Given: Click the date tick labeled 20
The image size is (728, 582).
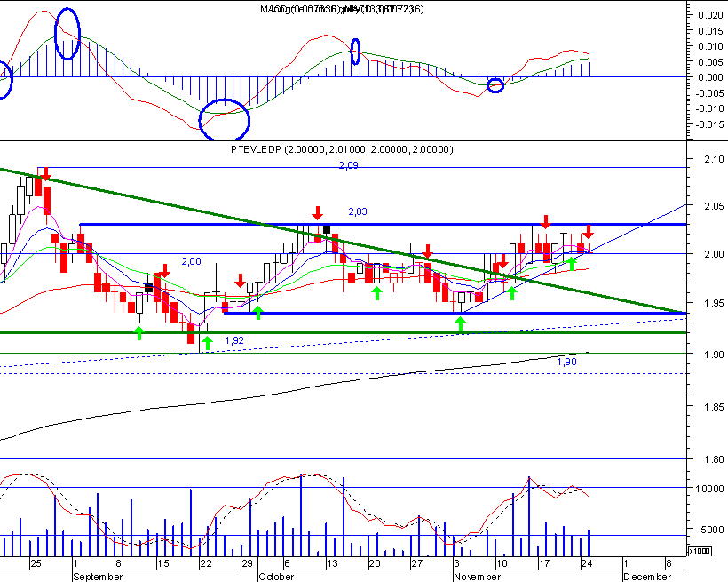Looking at the screenshot, I should click(375, 563).
